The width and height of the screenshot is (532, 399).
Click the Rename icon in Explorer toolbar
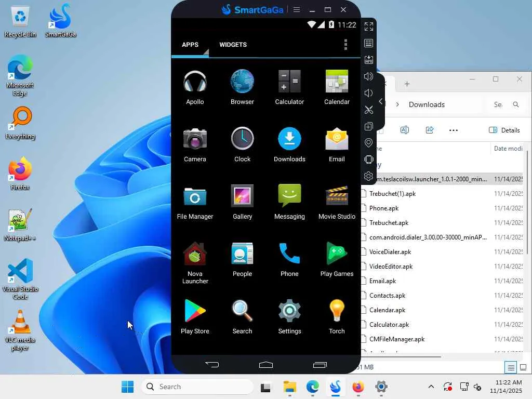pos(404,130)
